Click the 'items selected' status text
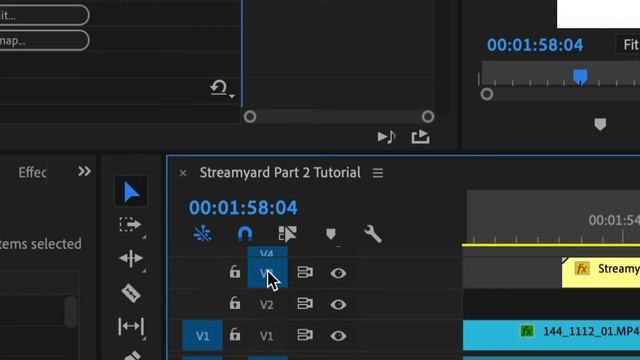This screenshot has height=360, width=640. [41, 244]
